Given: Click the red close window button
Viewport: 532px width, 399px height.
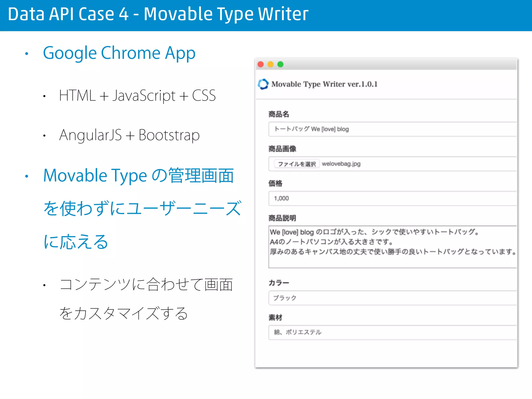Looking at the screenshot, I should pyautogui.click(x=261, y=64).
